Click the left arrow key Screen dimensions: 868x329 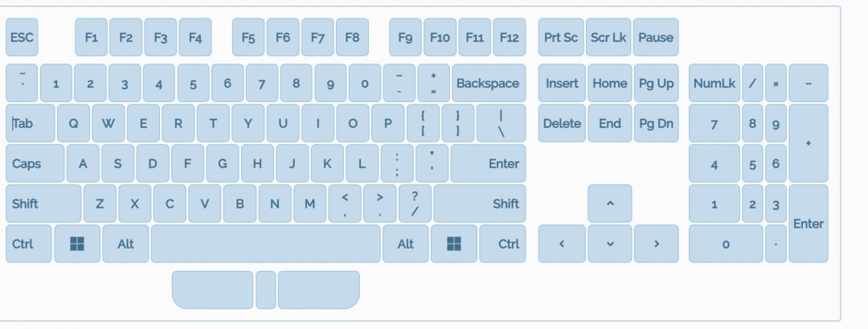click(x=561, y=244)
